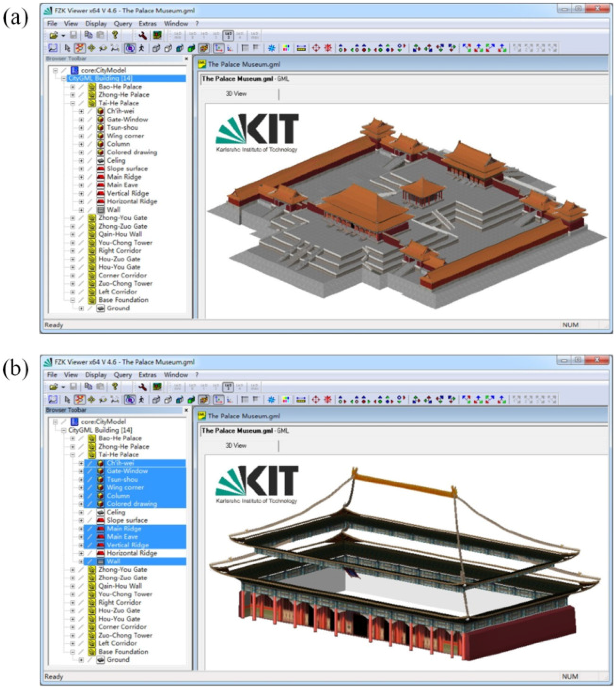Open the Query menu in window (a)

click(x=122, y=23)
